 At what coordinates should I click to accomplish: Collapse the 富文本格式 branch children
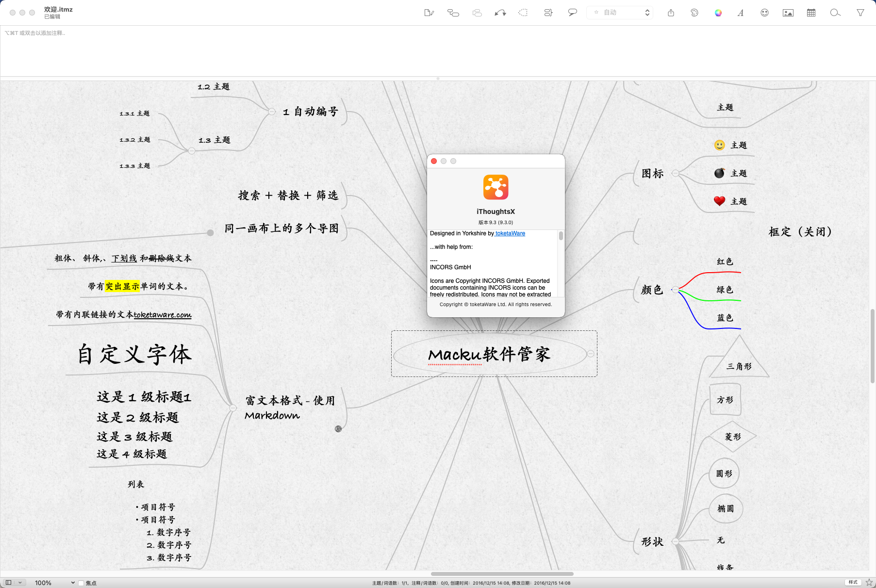pyautogui.click(x=233, y=408)
